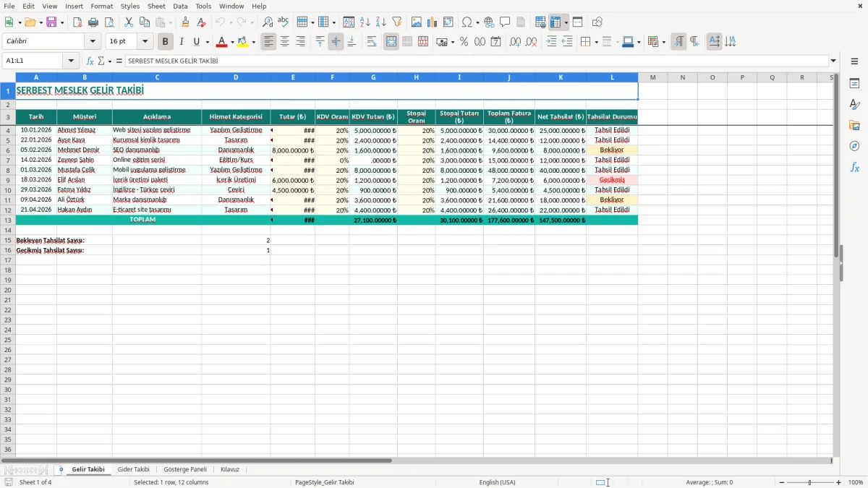
Task: Expand the Name Box dropdown
Action: (71, 61)
